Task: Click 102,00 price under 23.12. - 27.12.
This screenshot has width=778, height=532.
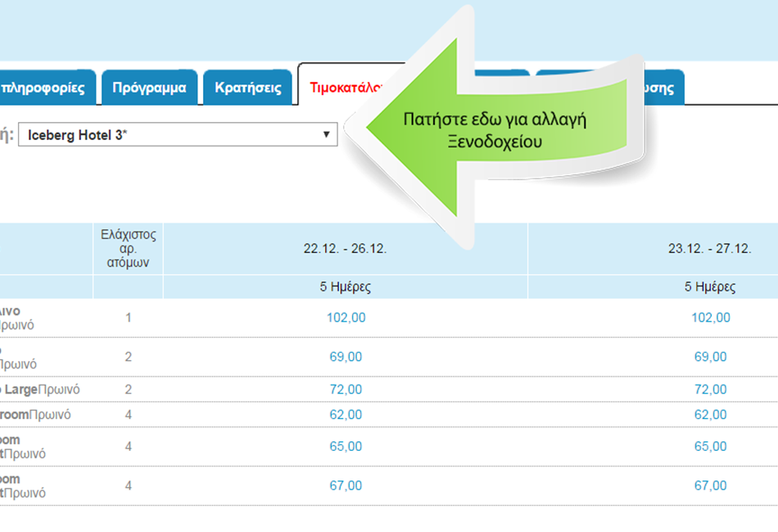Action: [710, 318]
